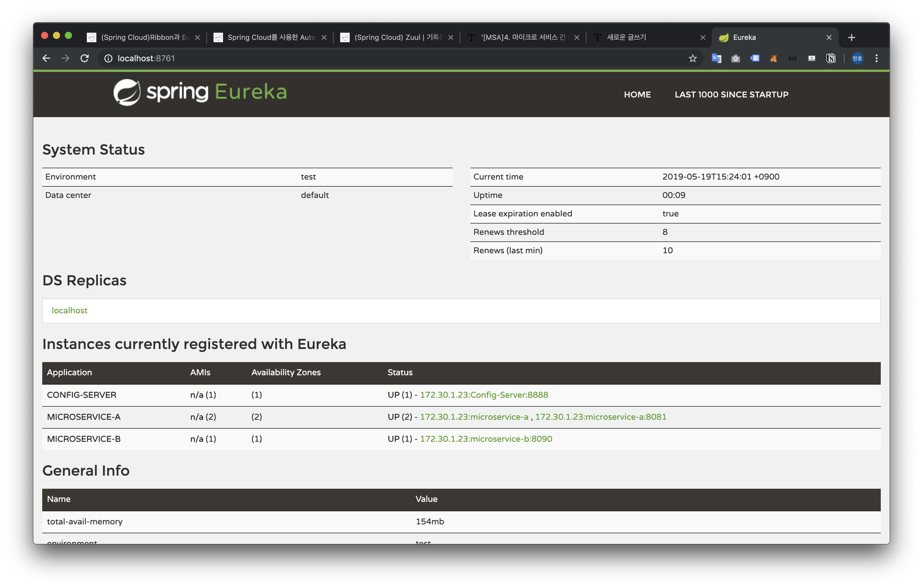
Task: Open the localhost DS replica link
Action: (69, 310)
